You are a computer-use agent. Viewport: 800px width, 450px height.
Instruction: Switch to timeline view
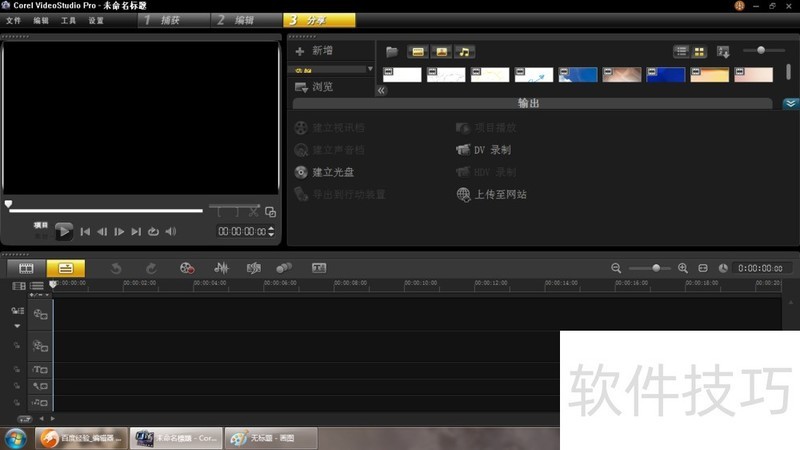pos(66,268)
